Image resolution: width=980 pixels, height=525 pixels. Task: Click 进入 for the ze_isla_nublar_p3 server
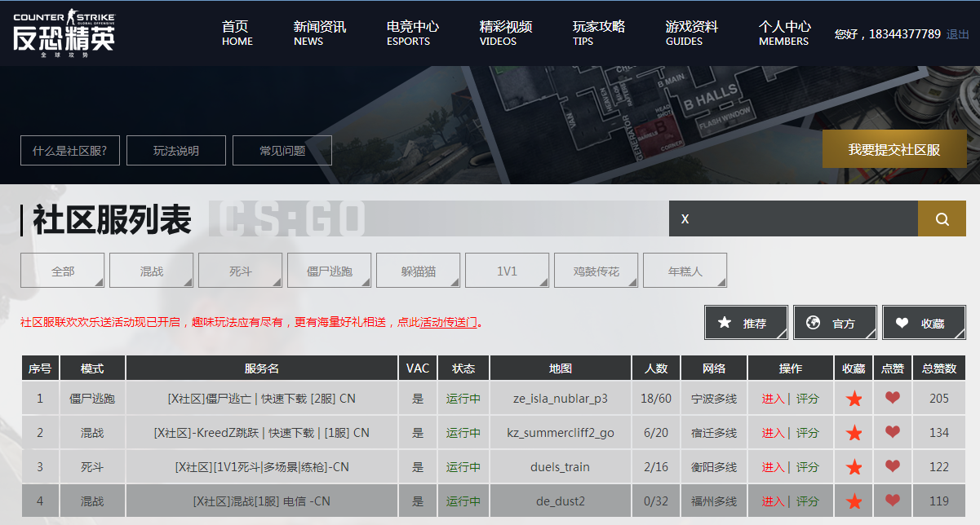[x=773, y=398]
